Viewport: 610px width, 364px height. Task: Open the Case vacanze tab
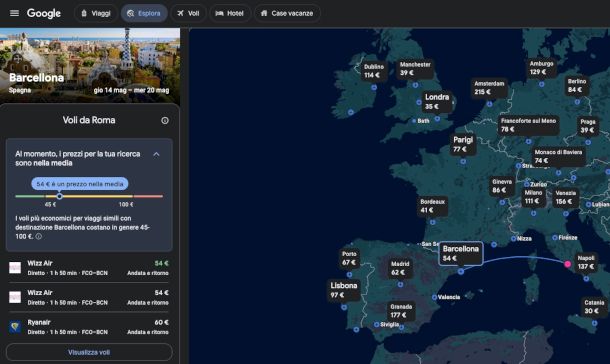click(x=287, y=13)
